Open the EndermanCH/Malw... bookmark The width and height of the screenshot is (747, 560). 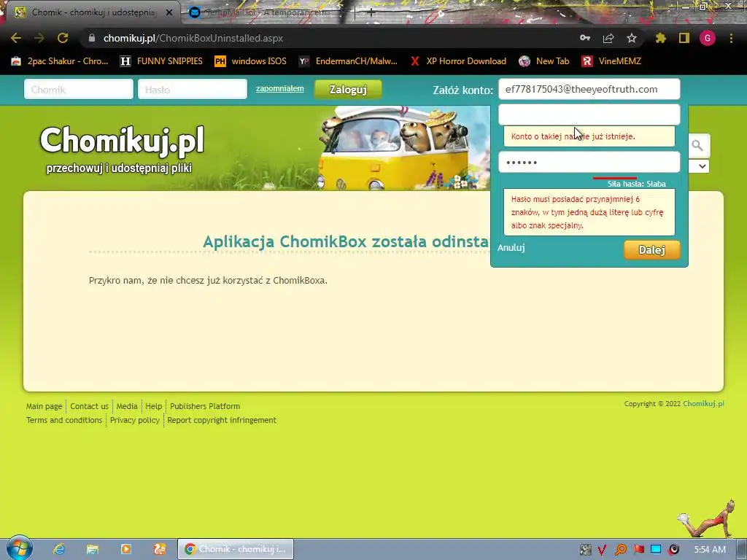pos(348,61)
